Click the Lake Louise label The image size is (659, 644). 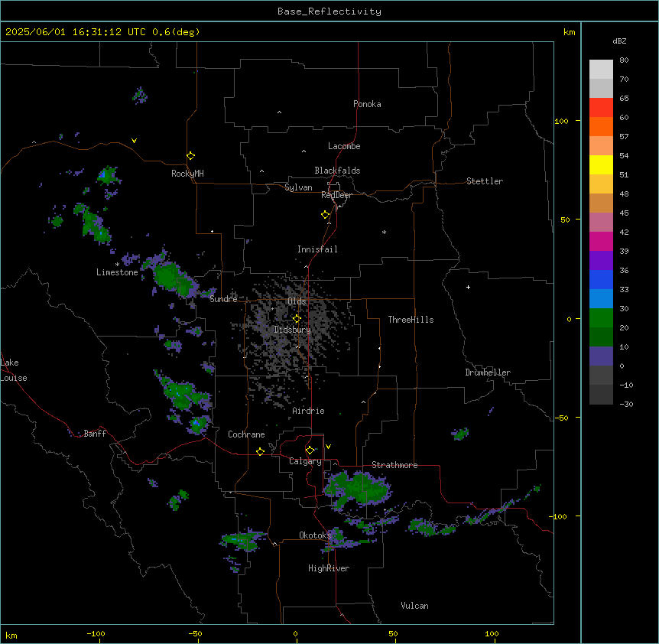14,370
